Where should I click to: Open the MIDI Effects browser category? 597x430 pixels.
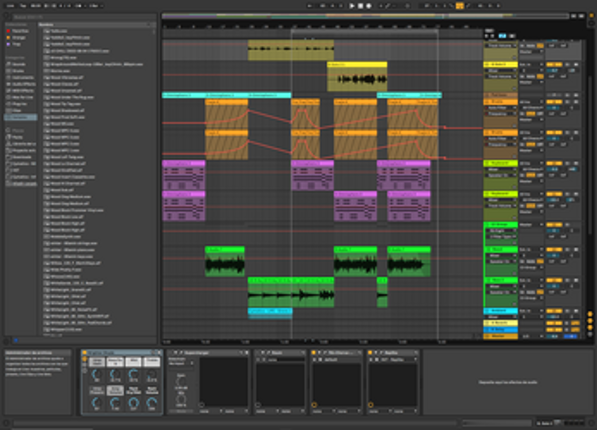tap(20, 91)
